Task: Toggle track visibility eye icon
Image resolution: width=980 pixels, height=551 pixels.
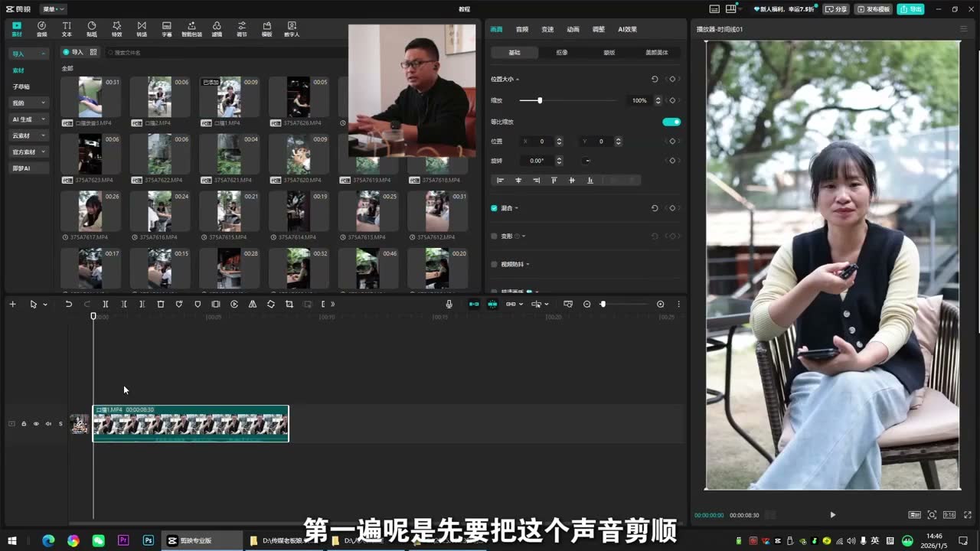Action: [x=36, y=423]
